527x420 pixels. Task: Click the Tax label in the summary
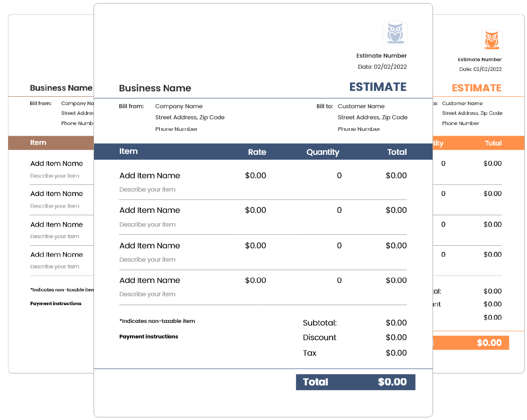click(x=310, y=353)
